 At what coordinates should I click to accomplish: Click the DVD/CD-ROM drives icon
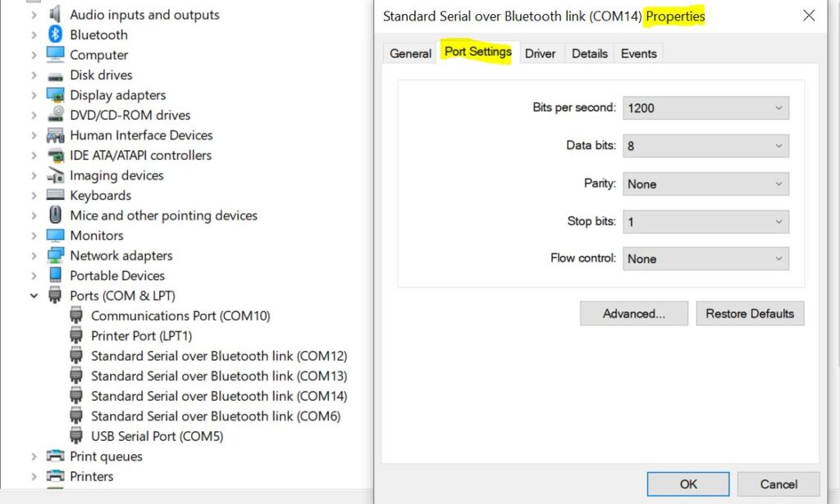pyautogui.click(x=55, y=115)
